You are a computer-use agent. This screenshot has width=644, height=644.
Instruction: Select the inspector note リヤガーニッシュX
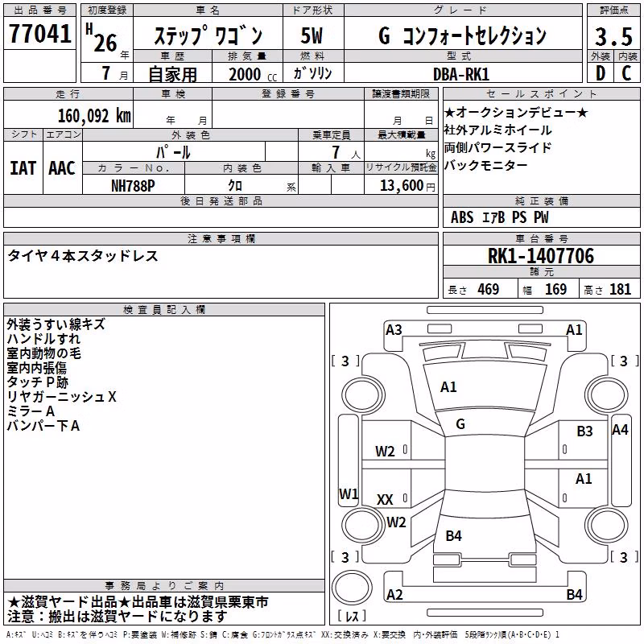[62, 396]
